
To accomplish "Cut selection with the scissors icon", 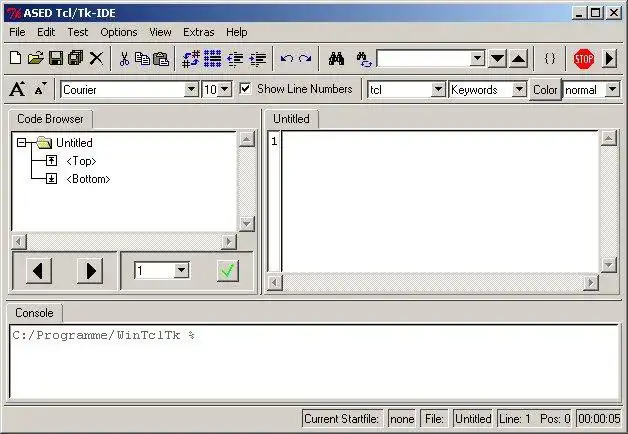I will [x=124, y=59].
